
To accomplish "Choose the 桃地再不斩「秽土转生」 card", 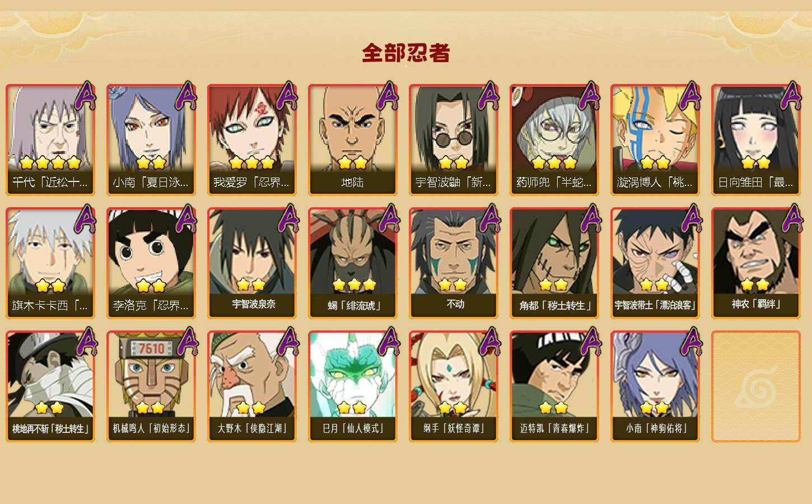I will pos(50,386).
